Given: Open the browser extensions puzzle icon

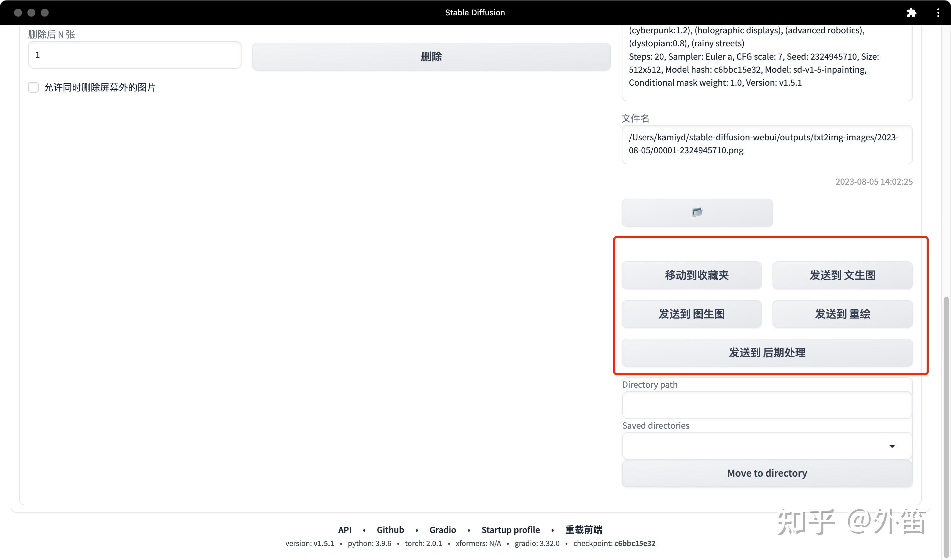Looking at the screenshot, I should point(911,13).
